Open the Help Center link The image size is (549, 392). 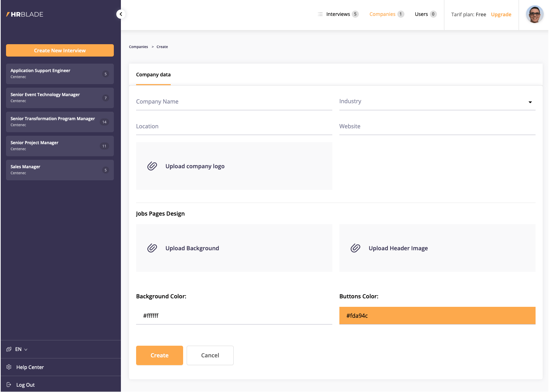(x=30, y=367)
